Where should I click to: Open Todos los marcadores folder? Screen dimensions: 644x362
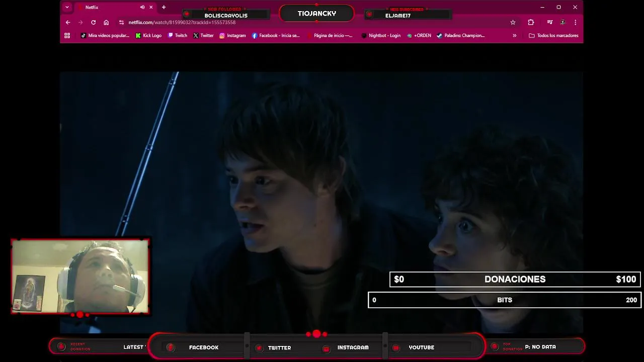click(553, 36)
